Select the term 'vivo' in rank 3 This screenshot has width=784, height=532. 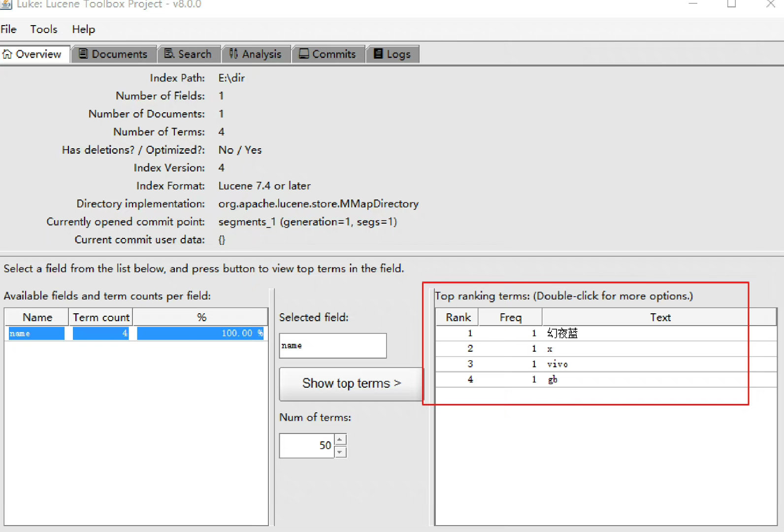(x=606, y=364)
